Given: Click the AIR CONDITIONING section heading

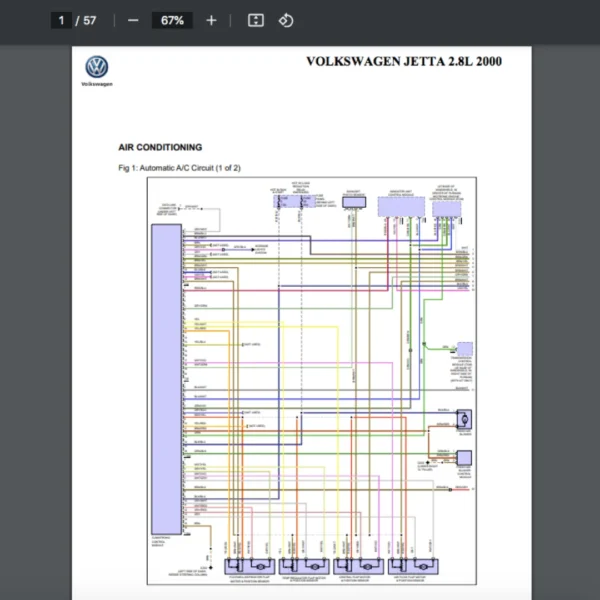Looking at the screenshot, I should pyautogui.click(x=160, y=147).
